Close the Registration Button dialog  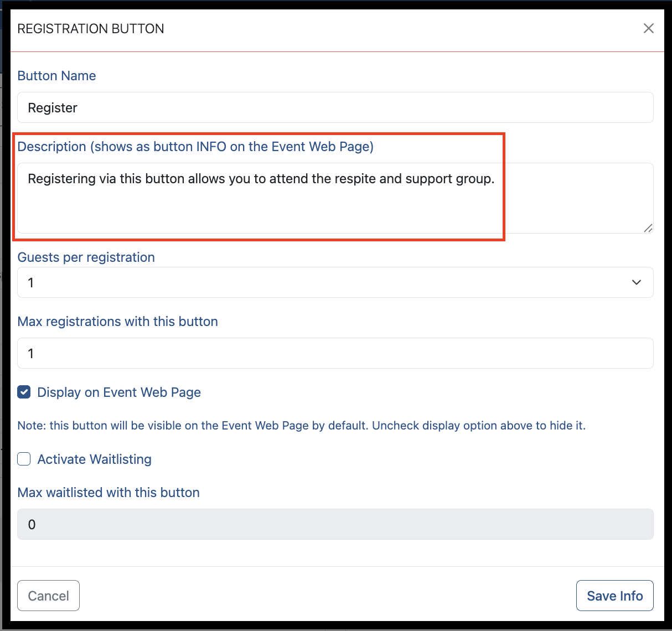tap(649, 28)
